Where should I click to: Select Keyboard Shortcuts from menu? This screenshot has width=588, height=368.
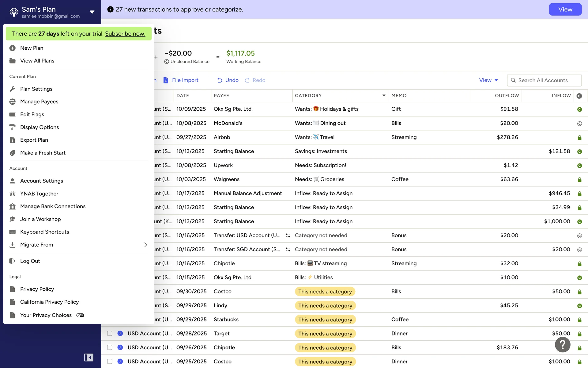pyautogui.click(x=44, y=232)
